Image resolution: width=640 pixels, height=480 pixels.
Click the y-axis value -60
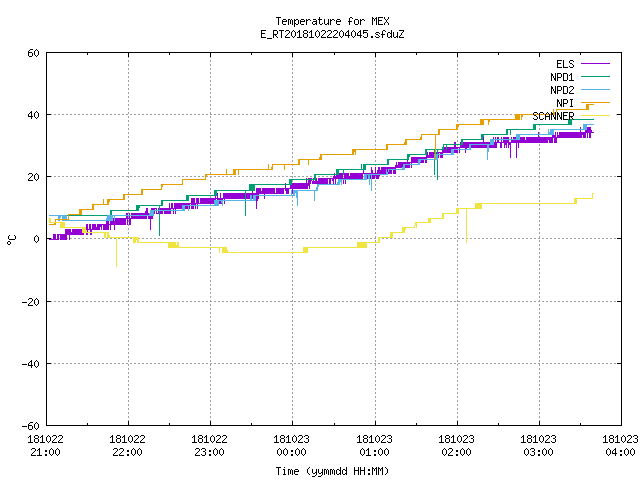click(31, 426)
